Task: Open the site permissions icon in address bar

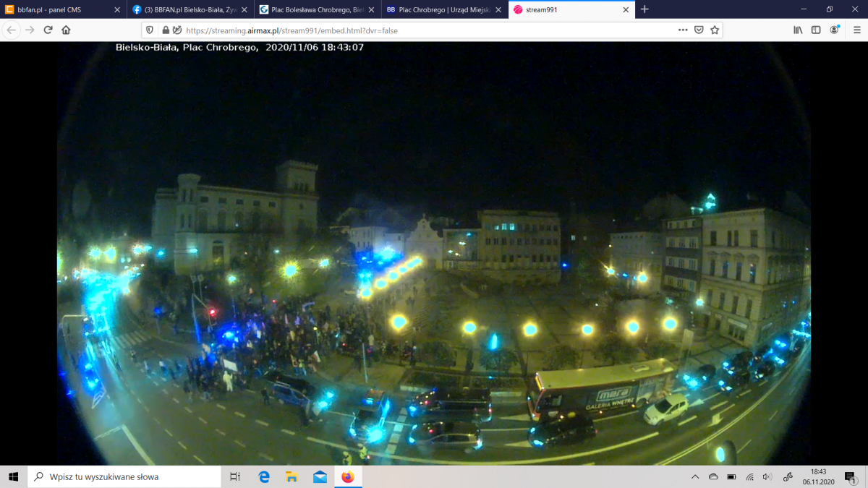Action: [176, 30]
